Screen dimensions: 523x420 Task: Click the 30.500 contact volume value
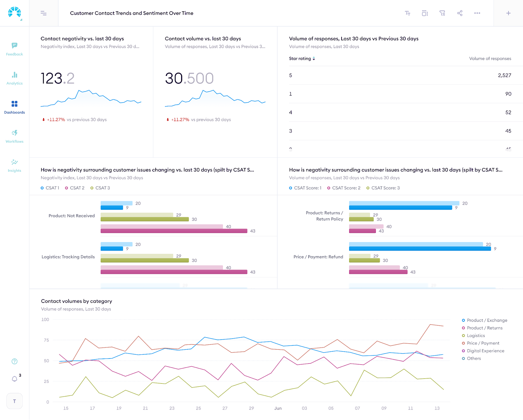189,79
